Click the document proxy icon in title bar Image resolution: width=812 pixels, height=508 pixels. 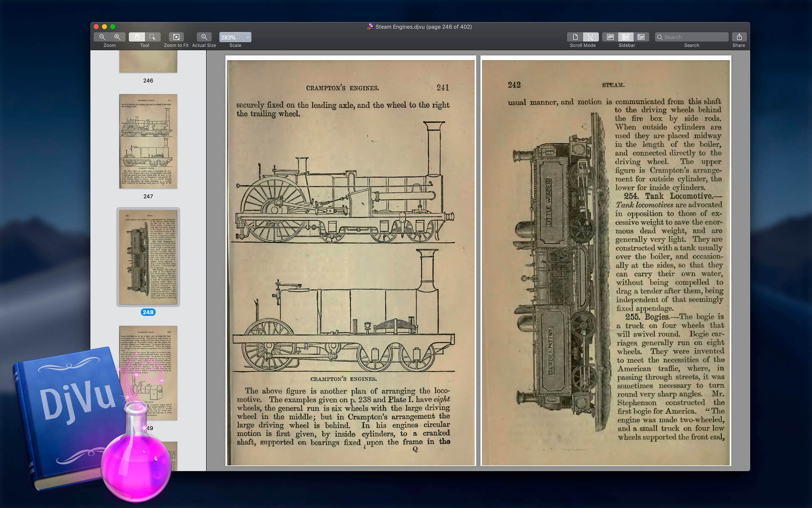coord(370,27)
